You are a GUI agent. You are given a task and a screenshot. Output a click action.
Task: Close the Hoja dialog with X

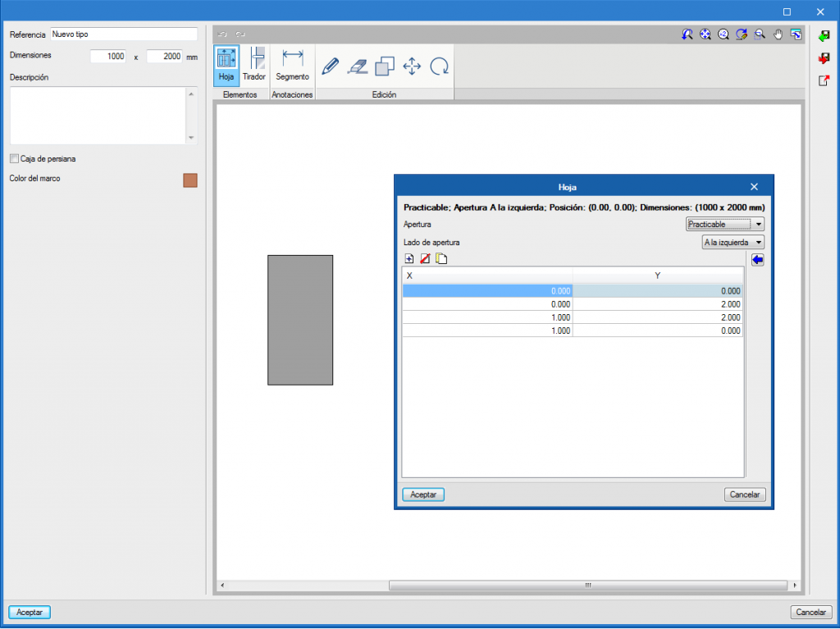(754, 187)
